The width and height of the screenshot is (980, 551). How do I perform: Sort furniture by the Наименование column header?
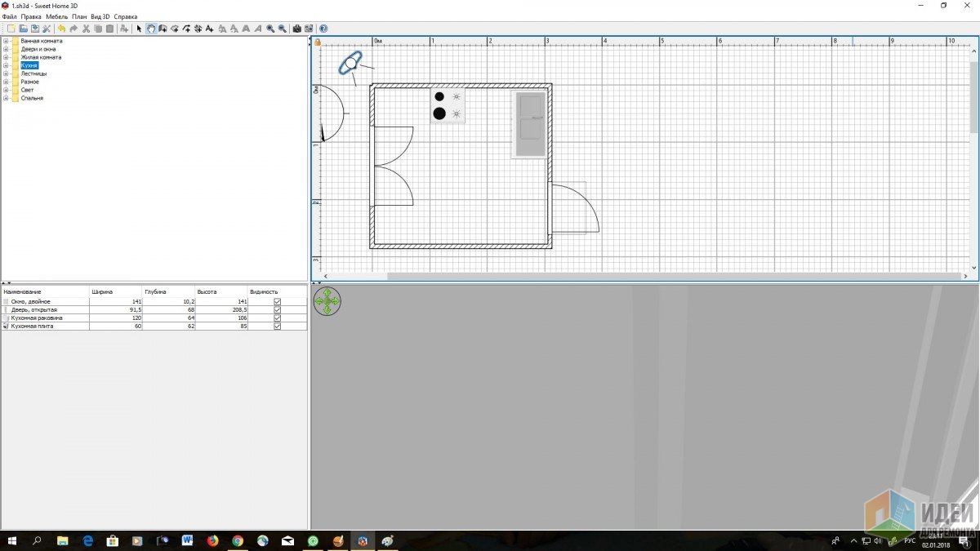[x=45, y=291]
